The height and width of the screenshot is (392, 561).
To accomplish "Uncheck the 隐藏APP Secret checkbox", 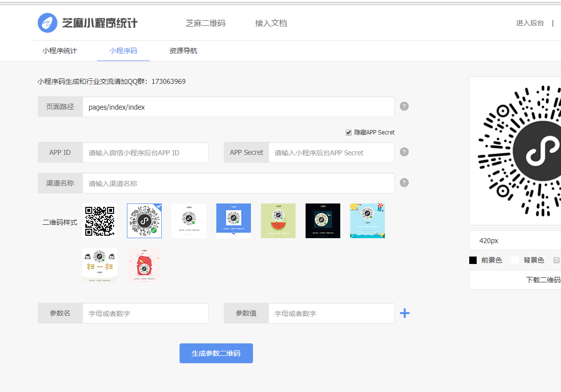I will coord(349,132).
